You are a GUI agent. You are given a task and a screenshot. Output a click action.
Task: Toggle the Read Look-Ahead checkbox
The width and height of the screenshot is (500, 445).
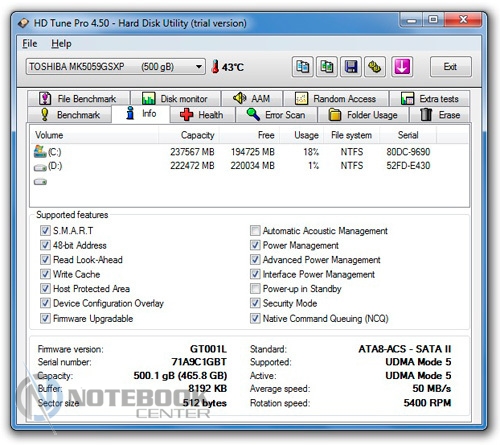click(45, 259)
